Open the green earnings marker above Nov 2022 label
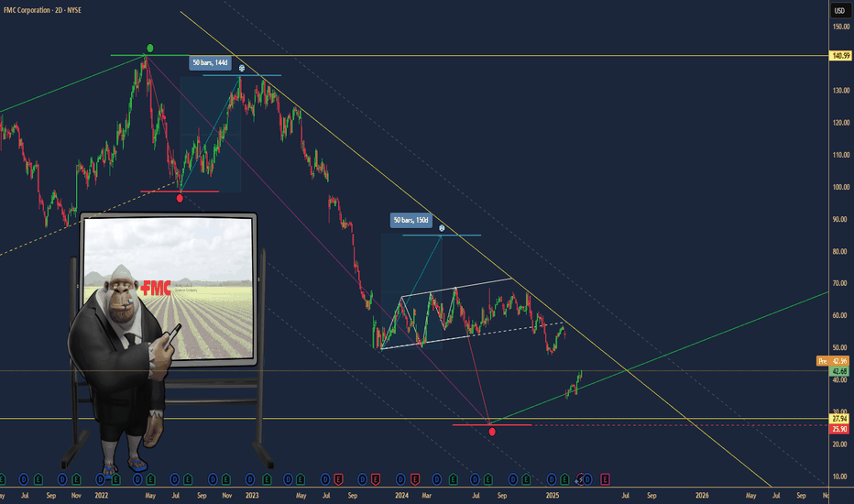854x504 pixels. click(x=225, y=479)
